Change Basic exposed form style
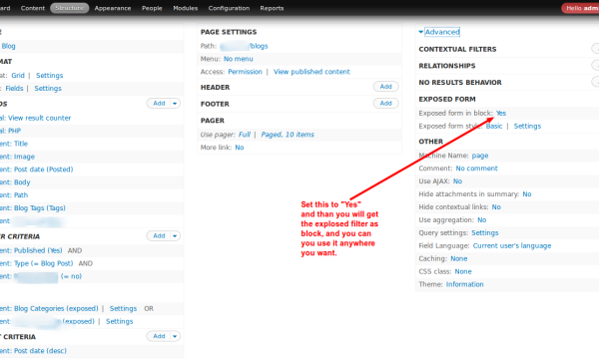The height and width of the screenshot is (364, 599). (x=494, y=127)
